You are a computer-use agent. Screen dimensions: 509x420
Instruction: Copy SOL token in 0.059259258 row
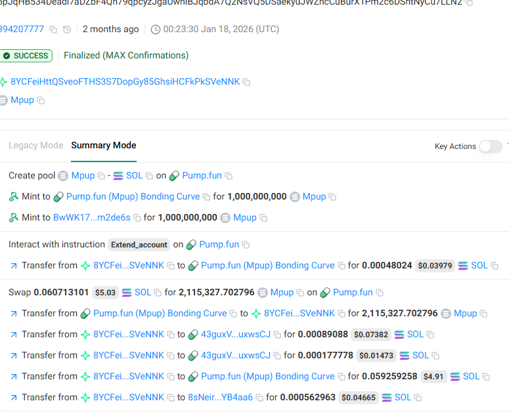click(486, 377)
